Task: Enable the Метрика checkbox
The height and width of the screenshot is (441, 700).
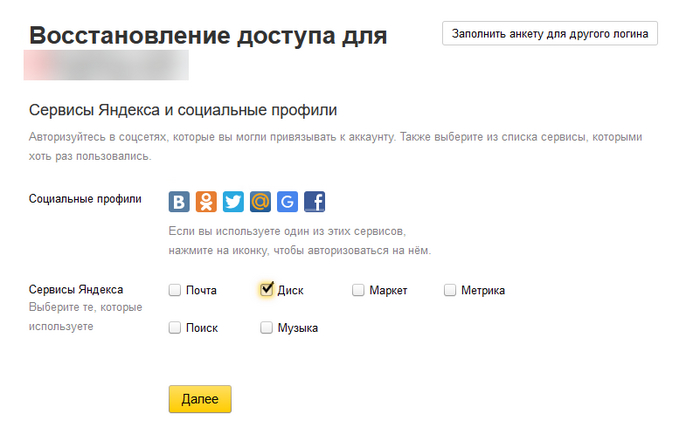Action: coord(450,290)
